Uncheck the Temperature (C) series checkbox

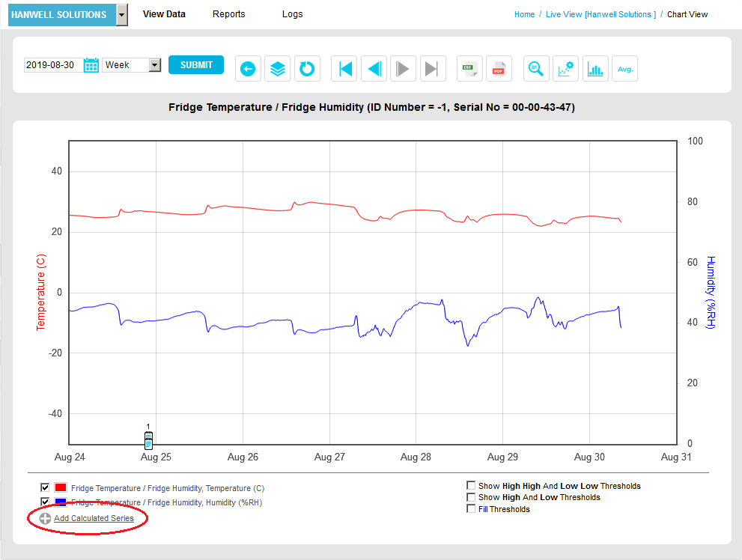(45, 487)
